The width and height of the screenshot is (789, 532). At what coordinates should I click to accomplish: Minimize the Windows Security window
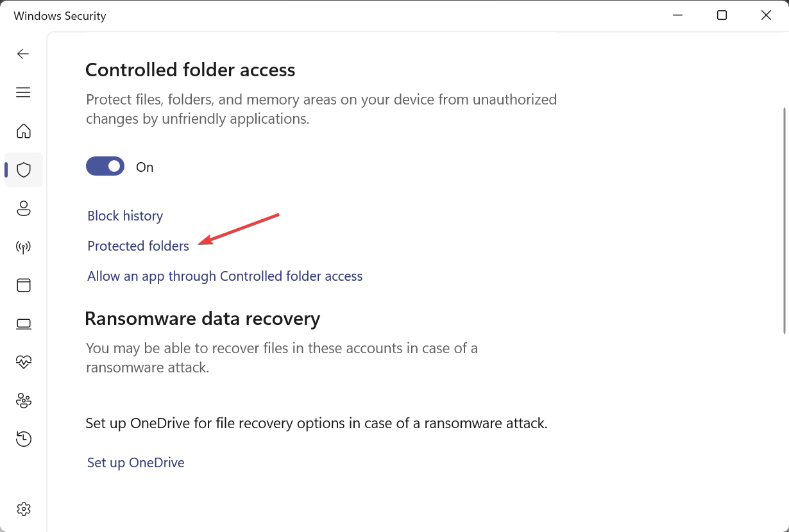click(x=678, y=15)
